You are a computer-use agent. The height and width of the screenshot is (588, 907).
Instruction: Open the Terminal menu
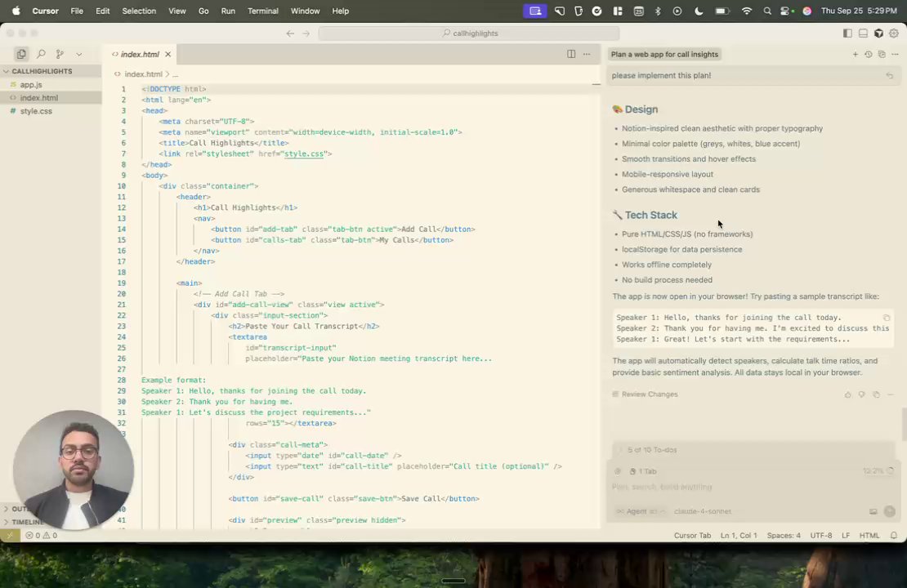[x=262, y=11]
